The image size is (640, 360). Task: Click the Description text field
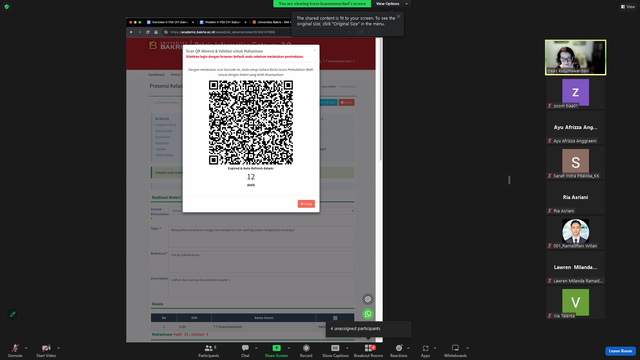(x=261, y=287)
